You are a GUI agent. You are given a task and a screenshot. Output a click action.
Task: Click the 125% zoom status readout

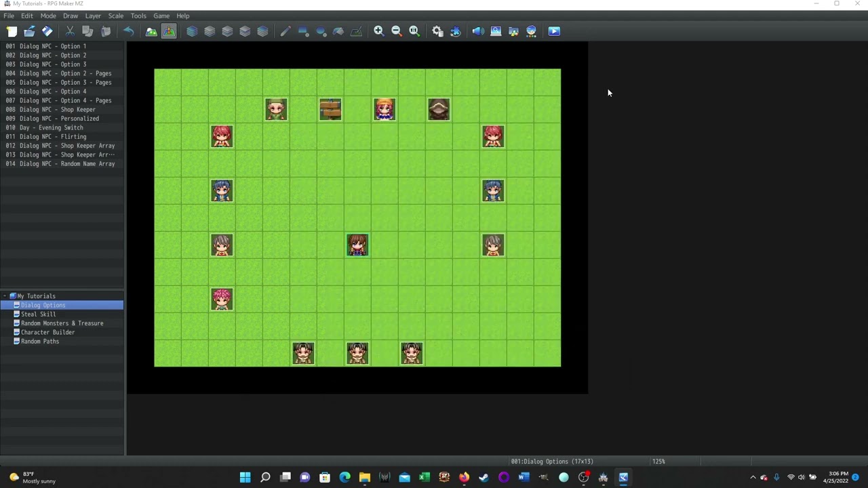pos(658,462)
